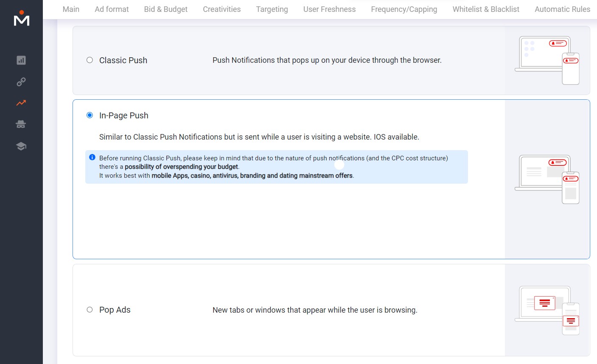Open the User Freshness section
The height and width of the screenshot is (364, 597).
point(329,9)
